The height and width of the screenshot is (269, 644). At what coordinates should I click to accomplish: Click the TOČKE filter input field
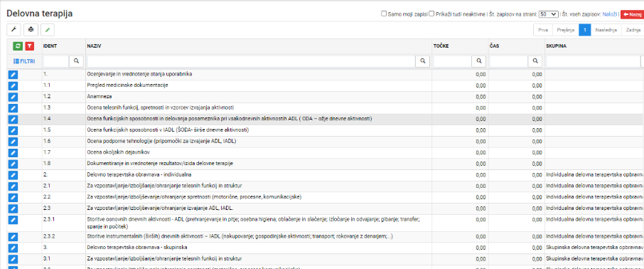click(452, 61)
